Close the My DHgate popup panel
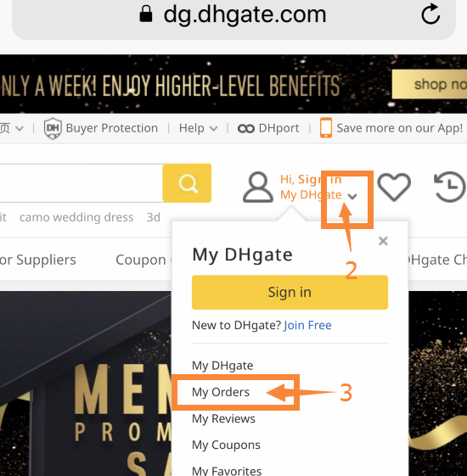This screenshot has height=476, width=467. [x=383, y=241]
